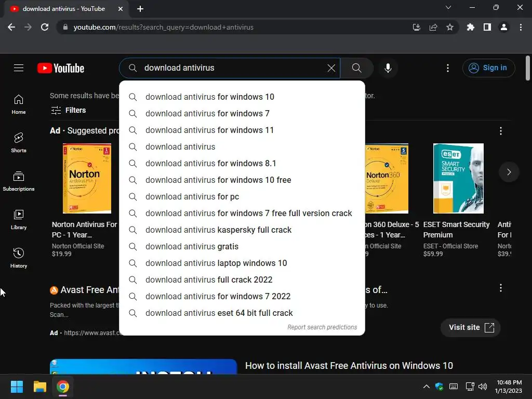Select 'download antivirus for windows 8.1' suggestion

pyautogui.click(x=242, y=164)
